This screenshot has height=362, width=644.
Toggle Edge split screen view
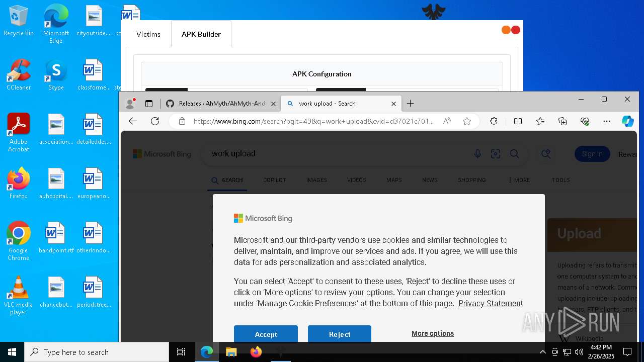[x=518, y=121]
